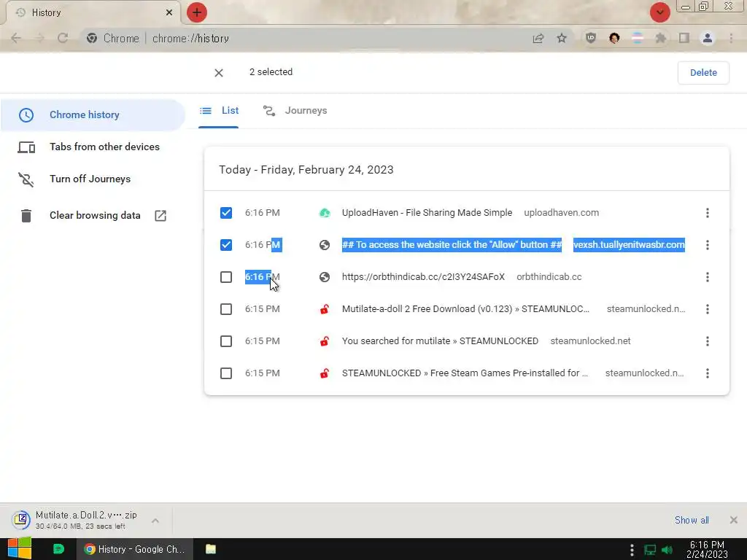Reload the page
The width and height of the screenshot is (747, 560).
point(63,38)
